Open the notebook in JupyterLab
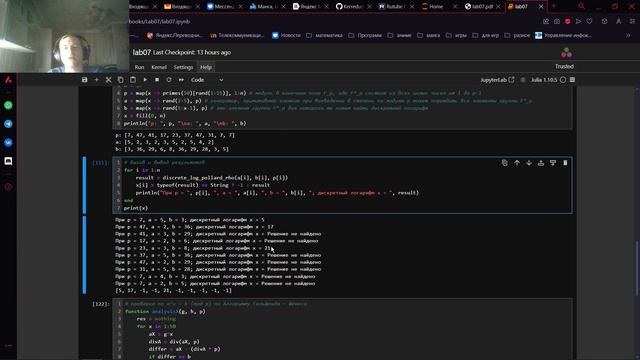 [497, 80]
